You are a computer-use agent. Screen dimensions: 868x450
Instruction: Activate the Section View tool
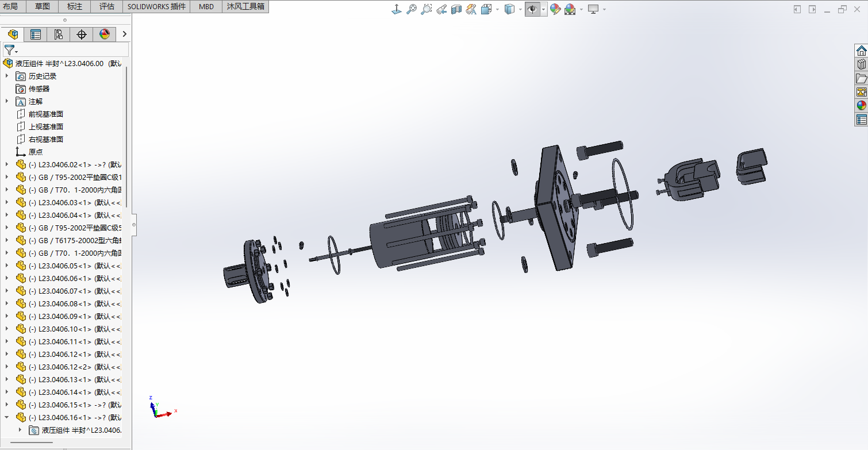[x=456, y=9]
